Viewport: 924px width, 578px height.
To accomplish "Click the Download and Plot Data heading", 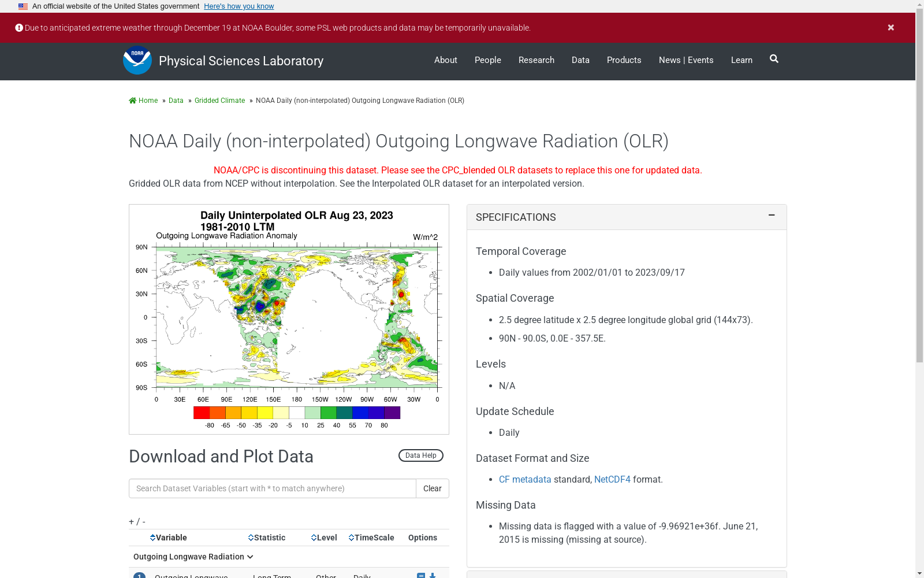I will [x=221, y=457].
